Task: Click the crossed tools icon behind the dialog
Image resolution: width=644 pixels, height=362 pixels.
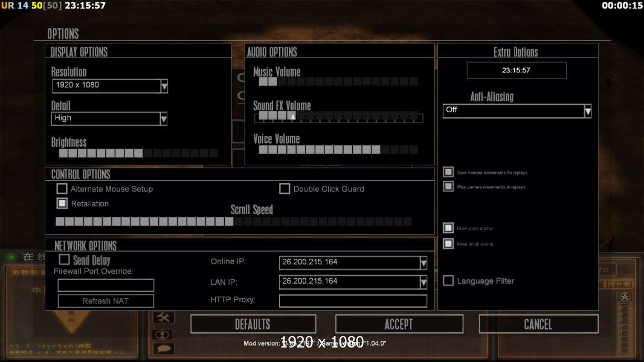Action: 164,317
